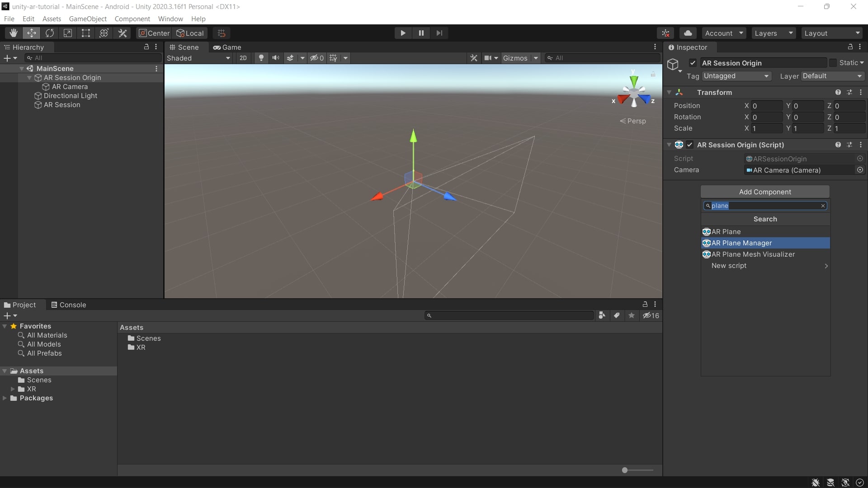Viewport: 868px width, 488px height.
Task: Click the hierarchy search field
Action: click(x=93, y=58)
